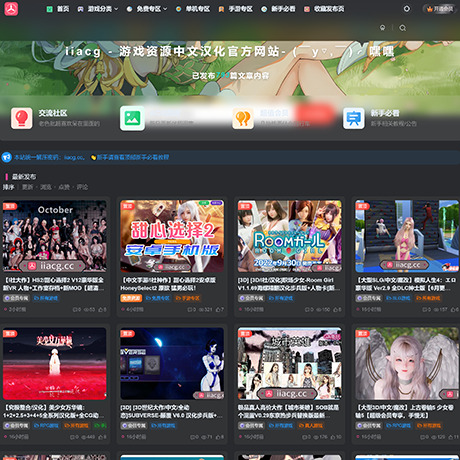The image size is (460, 460).
Task: Click 会员专属 tag on 城市英雄 post
Action: tap(251, 426)
